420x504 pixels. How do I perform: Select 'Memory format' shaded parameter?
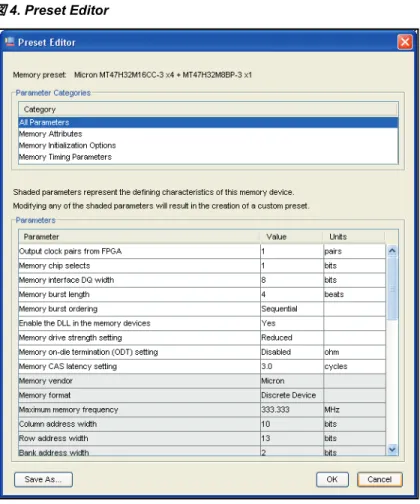click(x=139, y=395)
